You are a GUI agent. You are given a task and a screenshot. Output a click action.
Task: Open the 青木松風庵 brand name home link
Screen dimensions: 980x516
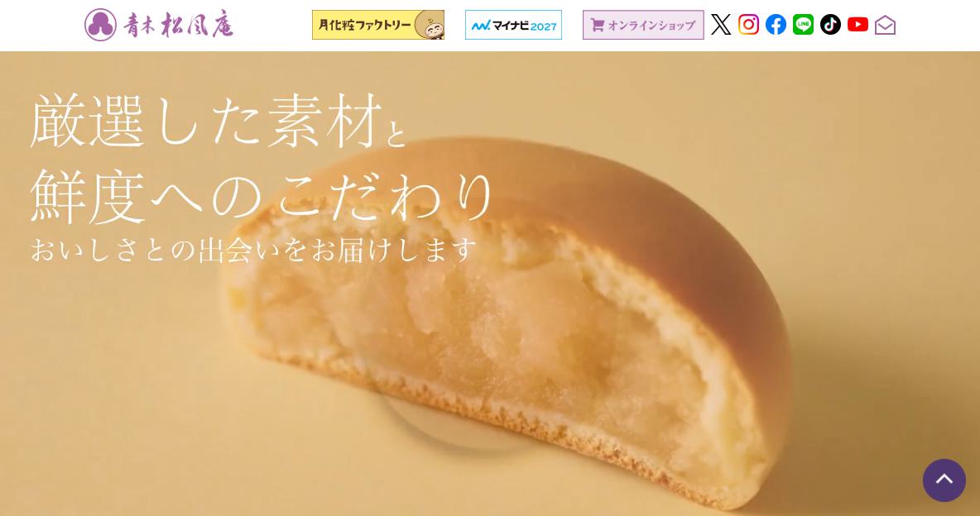178,25
